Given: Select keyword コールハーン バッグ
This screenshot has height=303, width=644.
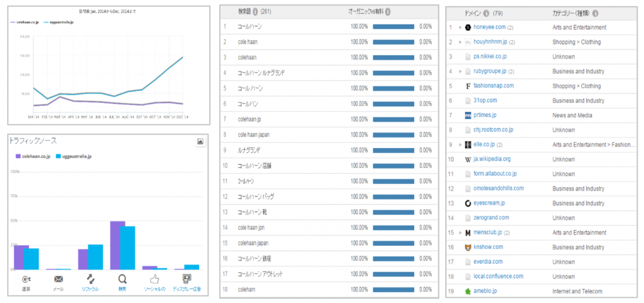Looking at the screenshot, I should [x=256, y=197].
